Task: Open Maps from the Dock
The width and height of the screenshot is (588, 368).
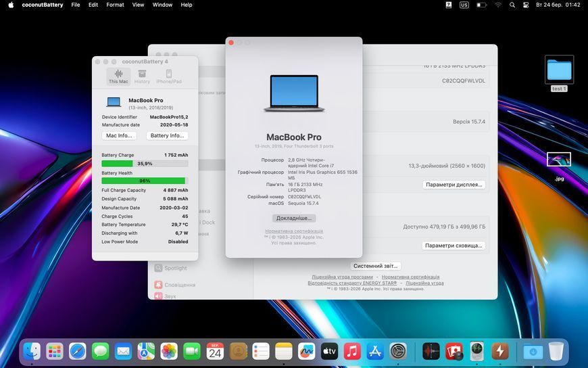Action: point(146,352)
